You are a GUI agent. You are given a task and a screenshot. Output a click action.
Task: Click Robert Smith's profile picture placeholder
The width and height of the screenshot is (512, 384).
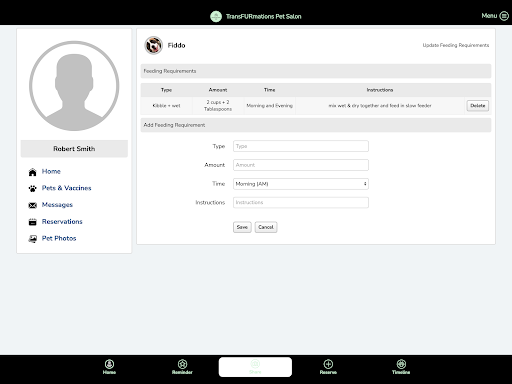tap(74, 86)
